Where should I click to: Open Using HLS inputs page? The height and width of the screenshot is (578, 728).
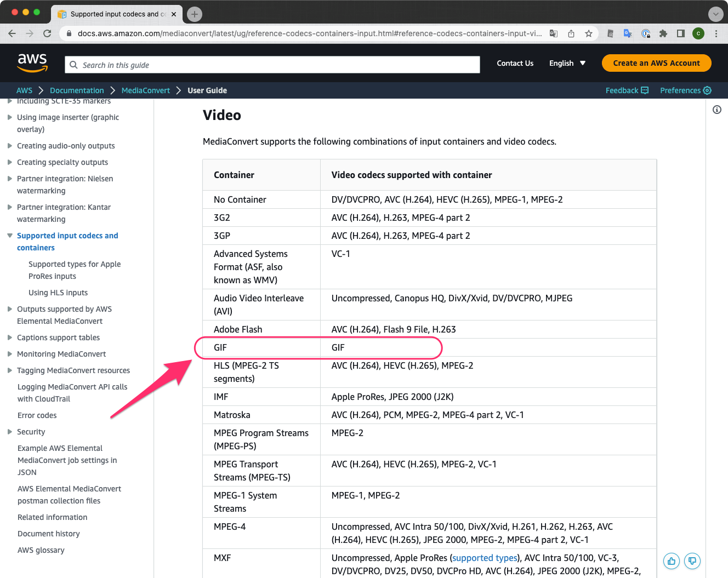[58, 293]
